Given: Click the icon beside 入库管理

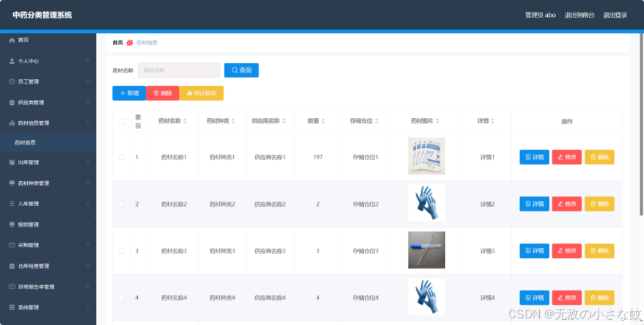Looking at the screenshot, I should (12, 204).
